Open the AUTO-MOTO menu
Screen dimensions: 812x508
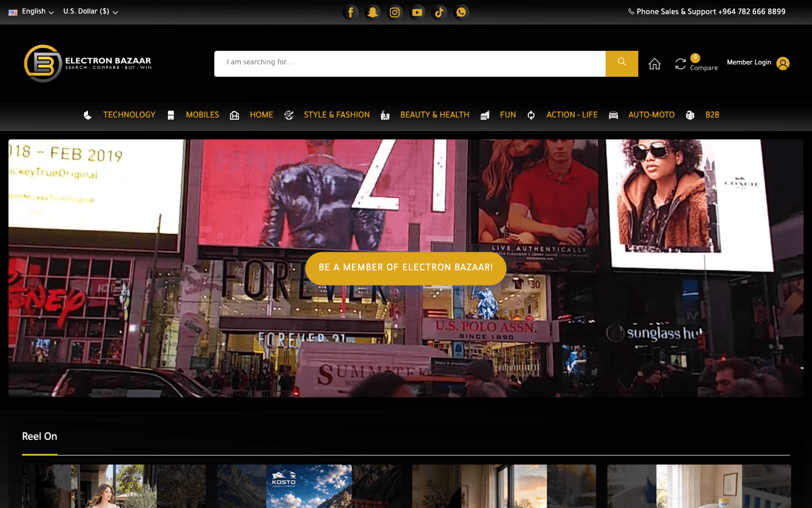[651, 115]
